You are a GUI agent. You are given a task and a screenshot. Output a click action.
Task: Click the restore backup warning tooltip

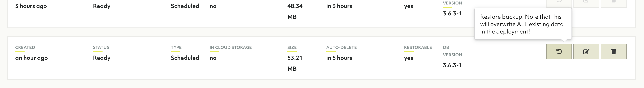point(523,24)
